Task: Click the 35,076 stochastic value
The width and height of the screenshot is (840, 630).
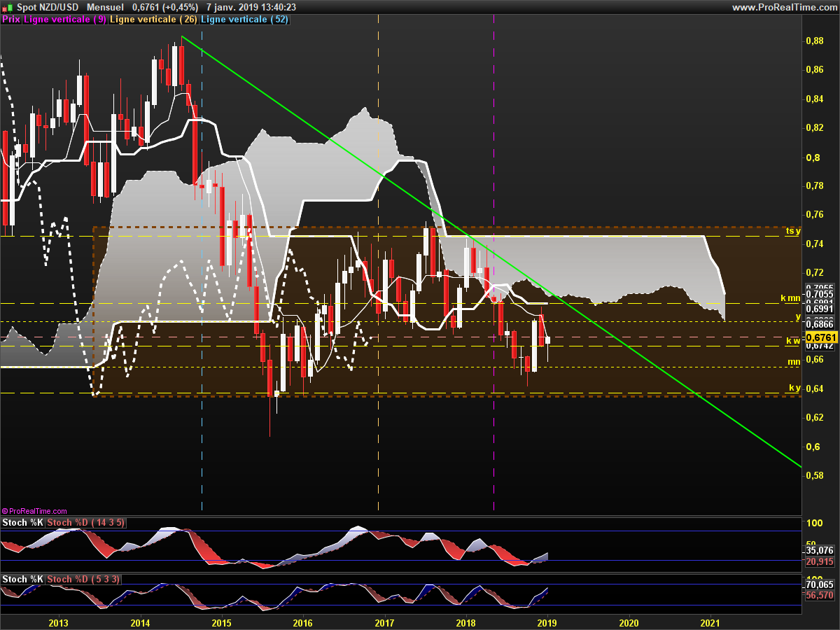Action: (x=820, y=550)
